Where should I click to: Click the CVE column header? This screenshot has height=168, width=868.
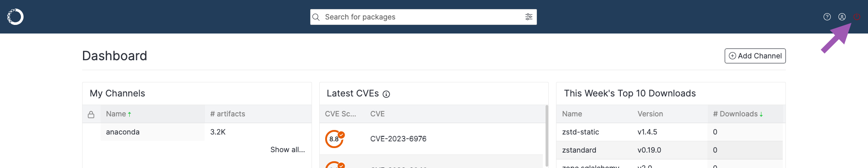377,114
